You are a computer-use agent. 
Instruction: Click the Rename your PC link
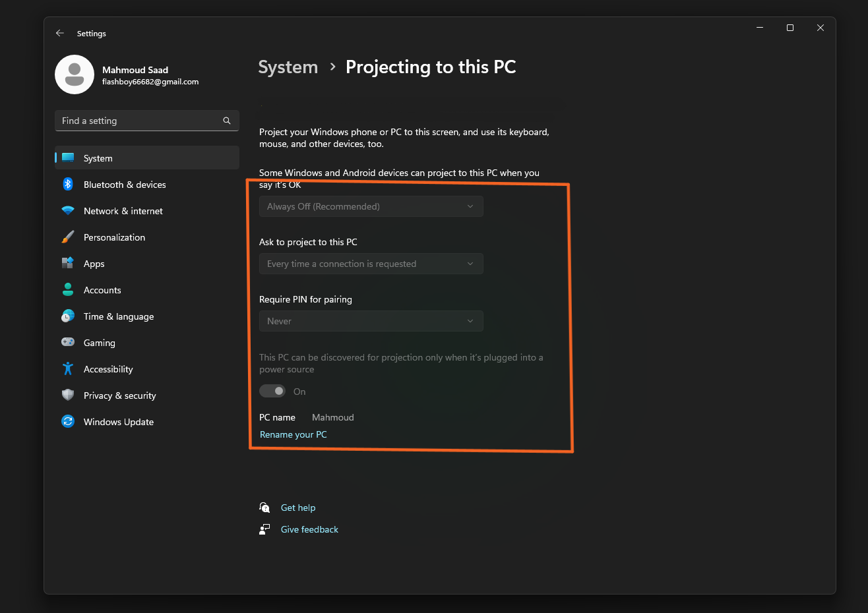coord(294,434)
